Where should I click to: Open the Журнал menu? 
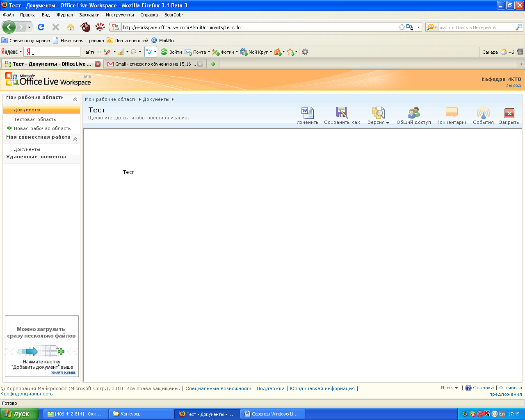[64, 15]
